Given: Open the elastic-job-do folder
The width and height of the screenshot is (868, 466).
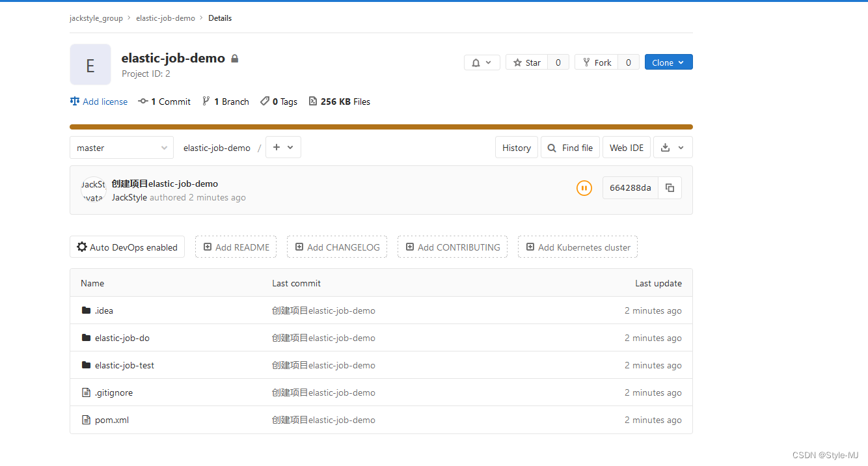Looking at the screenshot, I should (122, 338).
